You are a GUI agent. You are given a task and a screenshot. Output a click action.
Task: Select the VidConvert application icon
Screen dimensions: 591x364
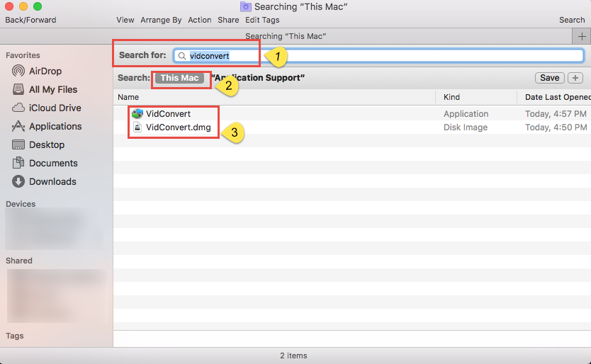137,114
